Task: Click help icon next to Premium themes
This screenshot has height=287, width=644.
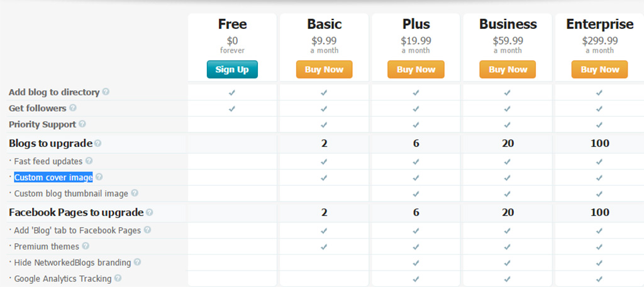Action: tap(86, 246)
